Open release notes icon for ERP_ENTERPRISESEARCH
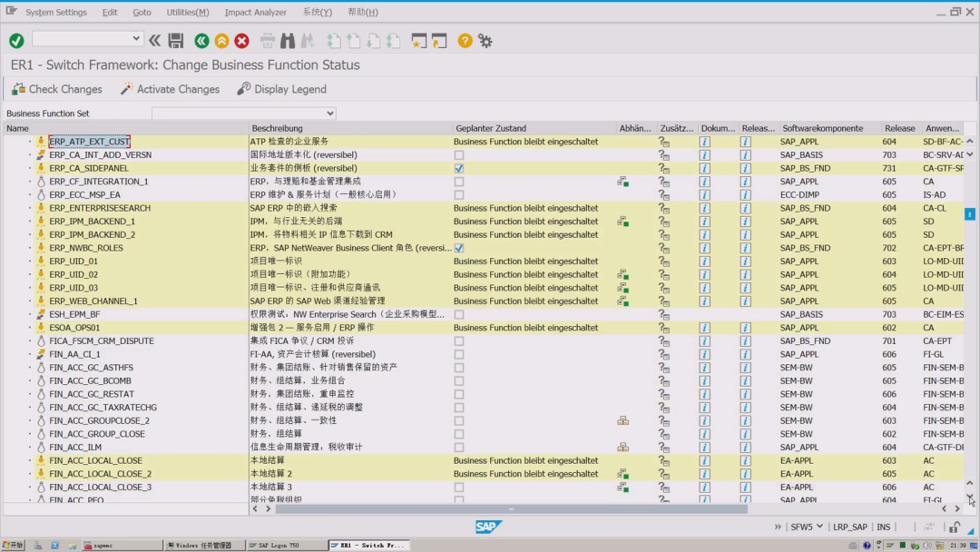Screen dimensions: 980x552 [745, 208]
